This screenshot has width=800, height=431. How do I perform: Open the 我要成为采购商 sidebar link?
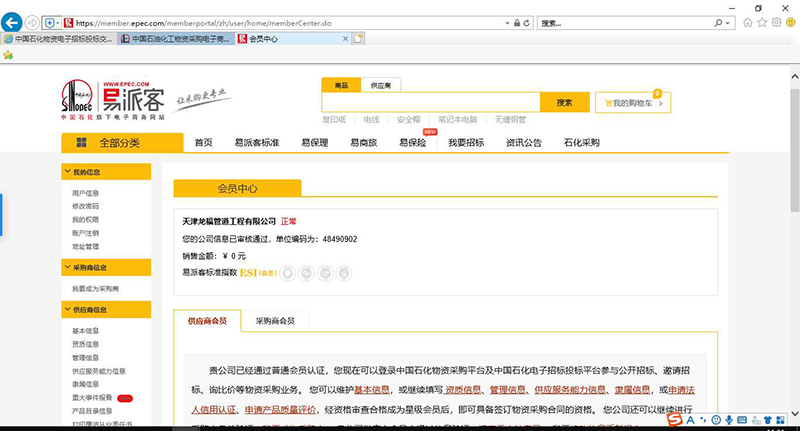coord(95,289)
